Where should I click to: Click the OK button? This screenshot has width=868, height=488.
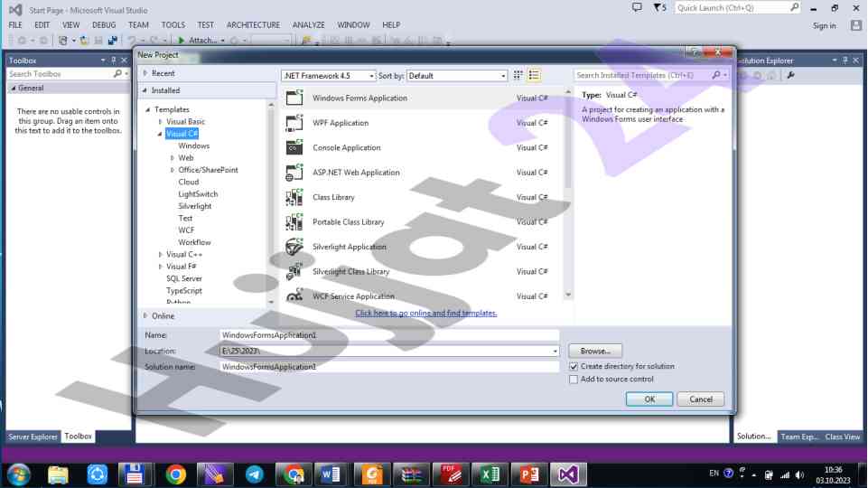pyautogui.click(x=649, y=399)
